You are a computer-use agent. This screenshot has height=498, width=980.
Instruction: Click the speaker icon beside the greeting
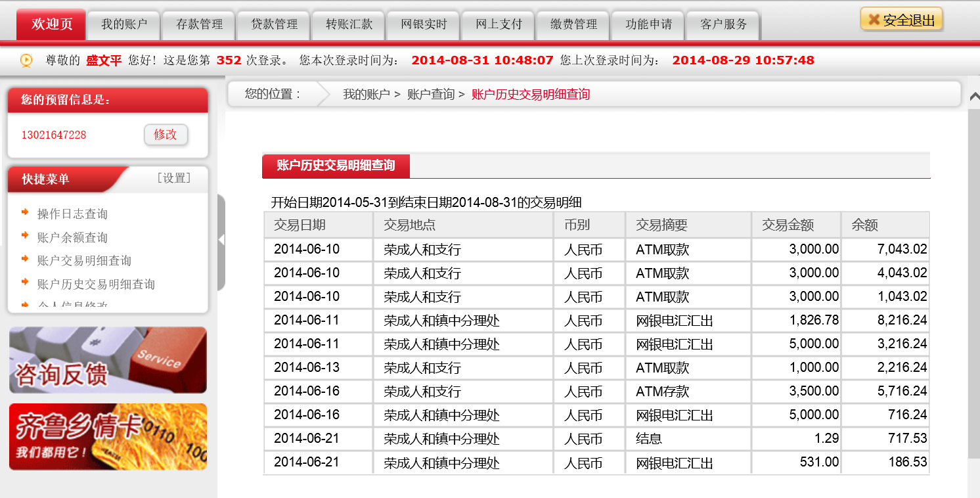click(26, 60)
